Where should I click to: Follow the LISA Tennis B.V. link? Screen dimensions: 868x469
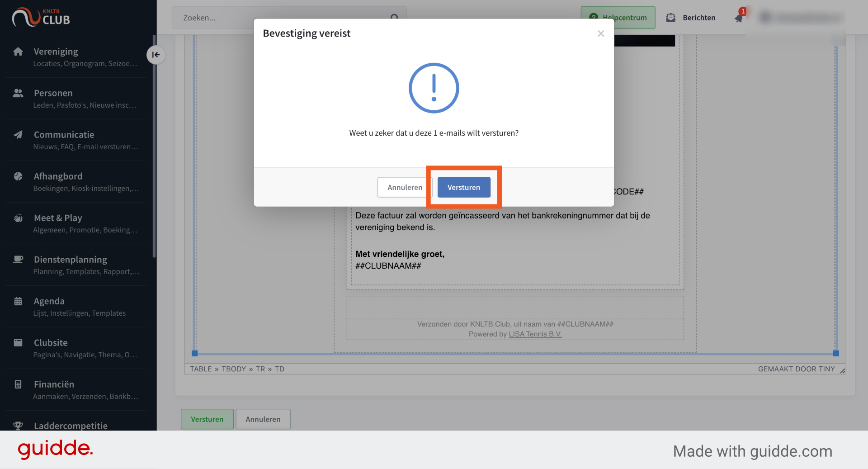[535, 334]
